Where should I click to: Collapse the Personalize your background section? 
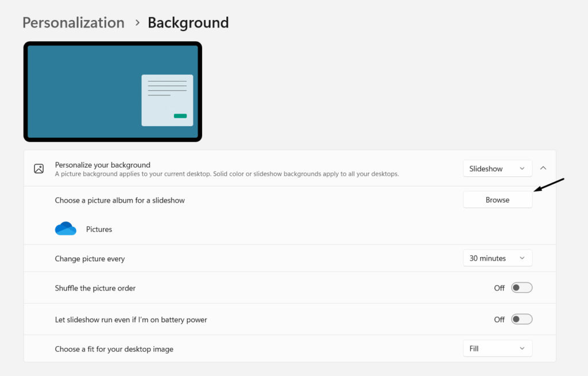543,168
